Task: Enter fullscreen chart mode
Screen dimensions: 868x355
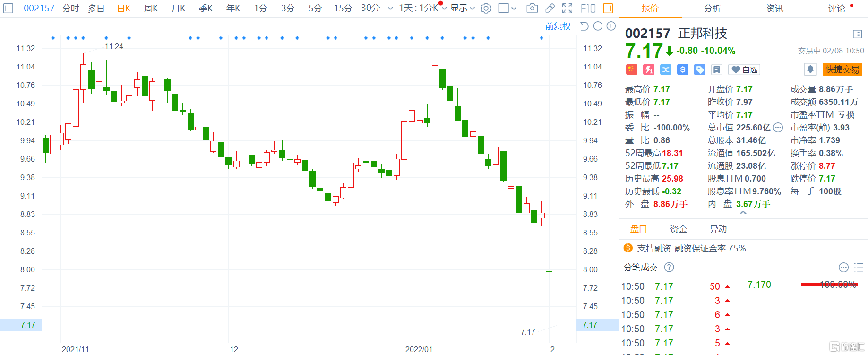Action: point(567,8)
